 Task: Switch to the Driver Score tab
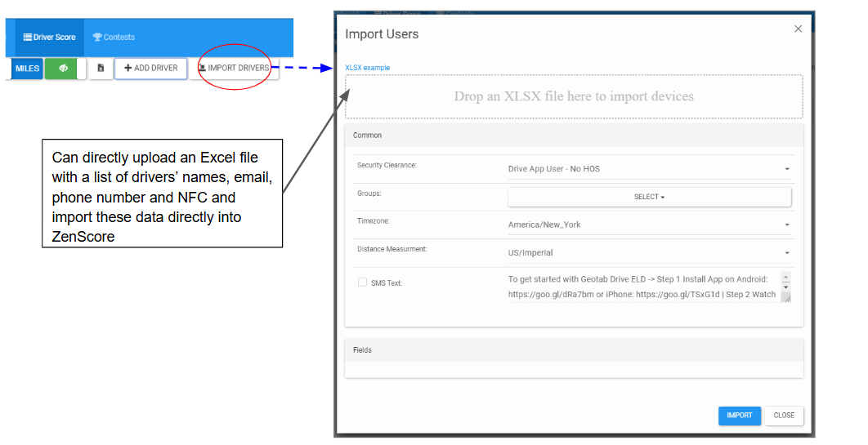(x=49, y=38)
